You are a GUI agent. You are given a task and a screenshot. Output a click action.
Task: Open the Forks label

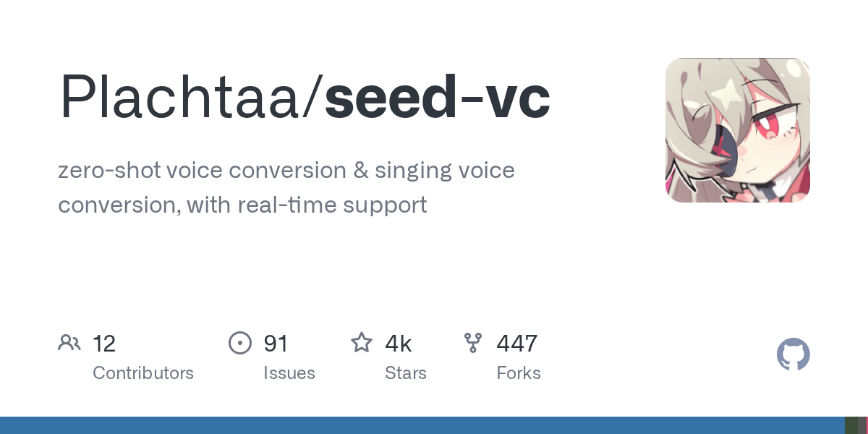[x=519, y=373]
